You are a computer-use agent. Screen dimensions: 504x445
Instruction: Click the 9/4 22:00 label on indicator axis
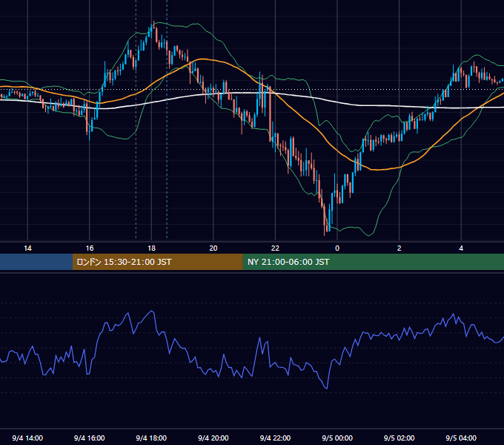[x=275, y=438]
